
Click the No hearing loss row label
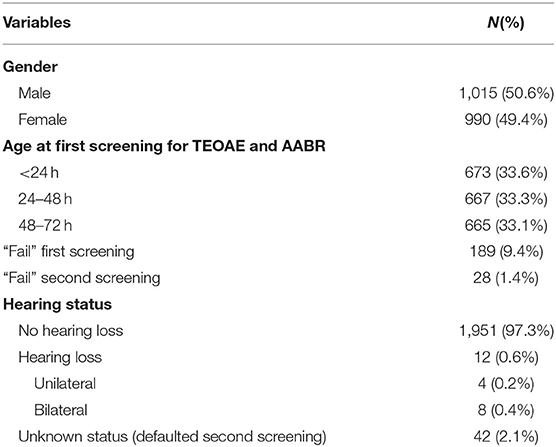[x=71, y=331]
